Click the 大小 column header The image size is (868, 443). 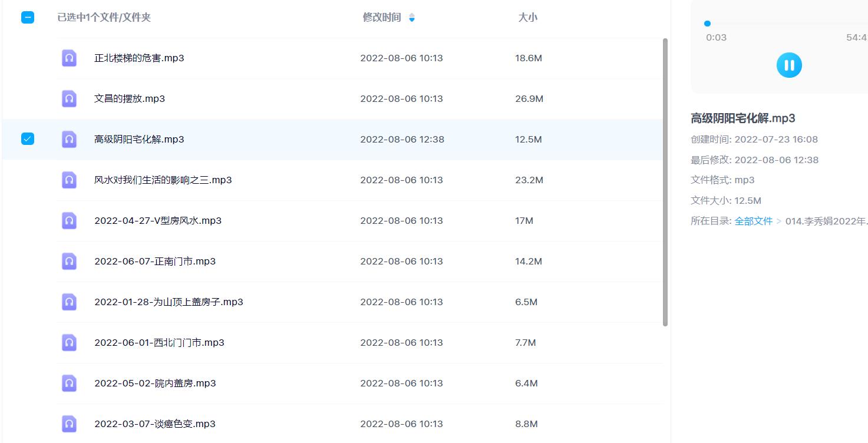tap(527, 18)
